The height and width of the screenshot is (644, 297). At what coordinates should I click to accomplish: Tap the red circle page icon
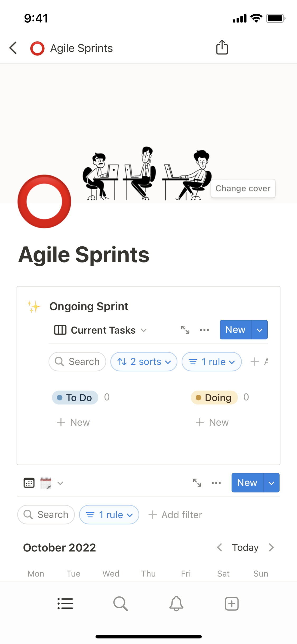click(x=44, y=201)
